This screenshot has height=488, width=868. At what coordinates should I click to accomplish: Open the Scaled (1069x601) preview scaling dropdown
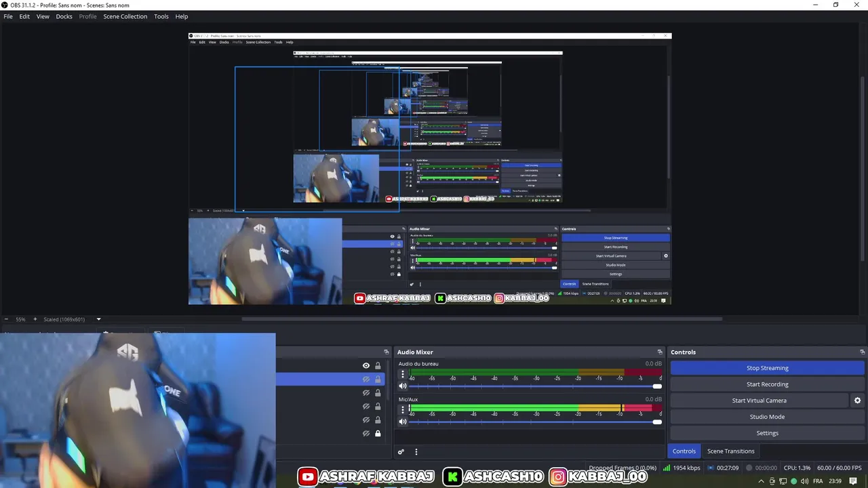click(x=98, y=319)
